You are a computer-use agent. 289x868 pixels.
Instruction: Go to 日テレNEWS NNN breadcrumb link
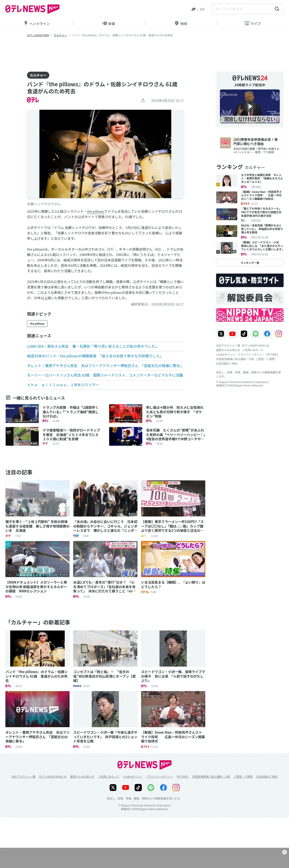point(38,35)
